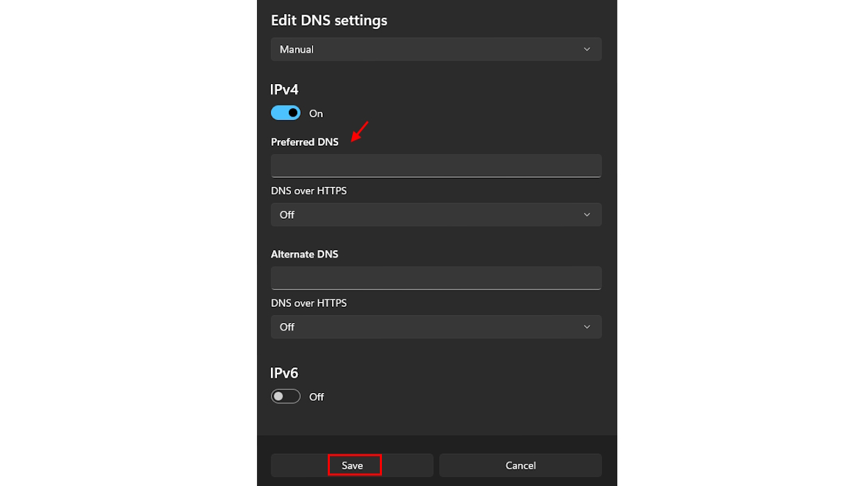Click the Preferred DNS input field
Screen dimensions: 868x486
pyautogui.click(x=436, y=165)
